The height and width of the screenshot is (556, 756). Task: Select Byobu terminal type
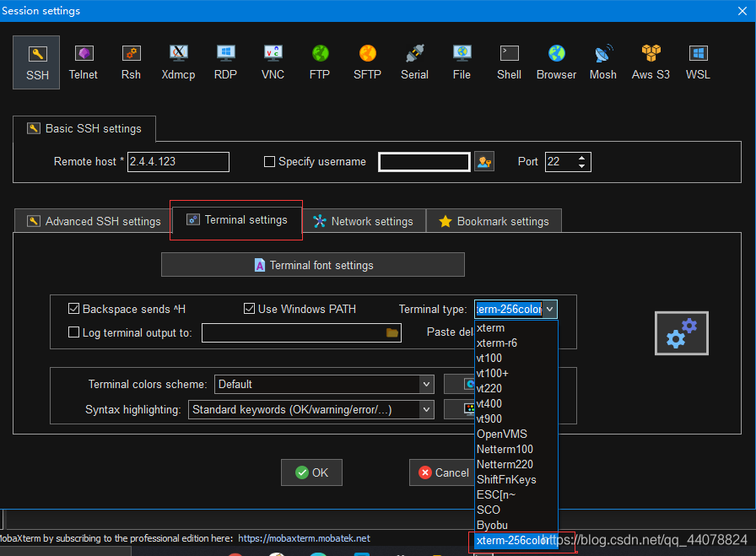516,525
